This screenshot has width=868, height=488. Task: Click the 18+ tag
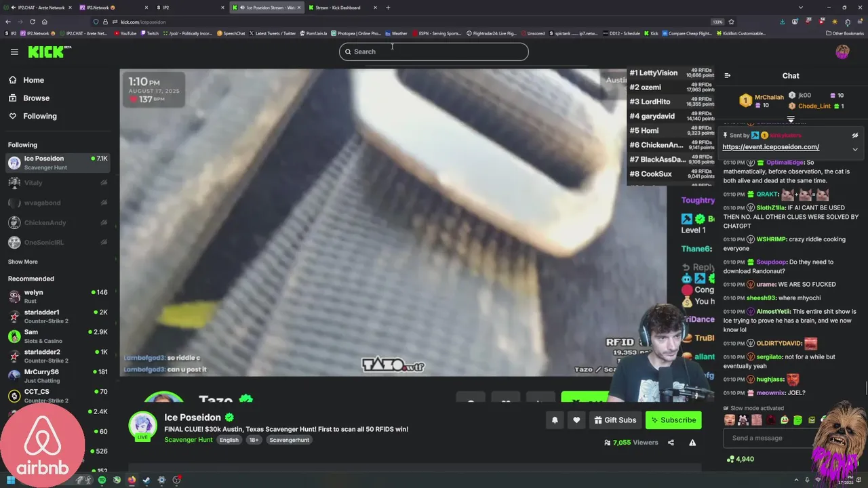point(254,440)
